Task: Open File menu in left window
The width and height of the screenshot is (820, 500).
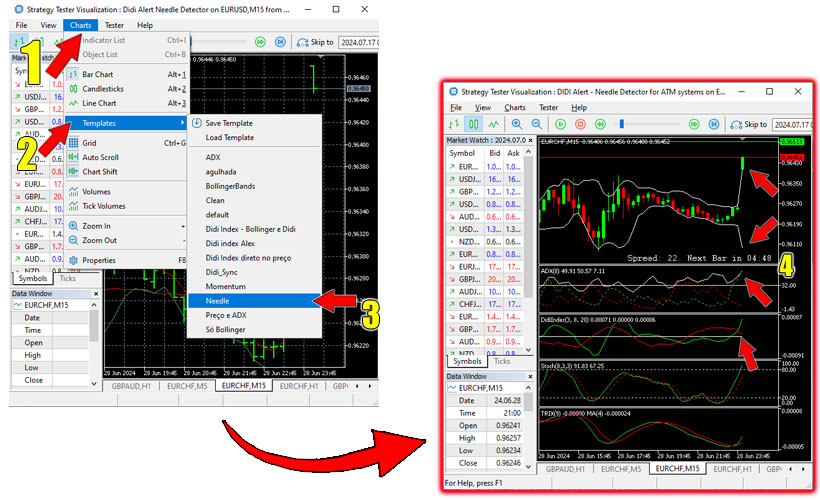Action: tap(21, 25)
